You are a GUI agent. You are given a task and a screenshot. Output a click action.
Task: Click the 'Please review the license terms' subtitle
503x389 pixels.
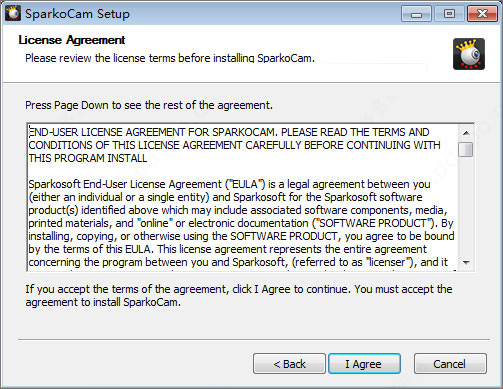(170, 58)
